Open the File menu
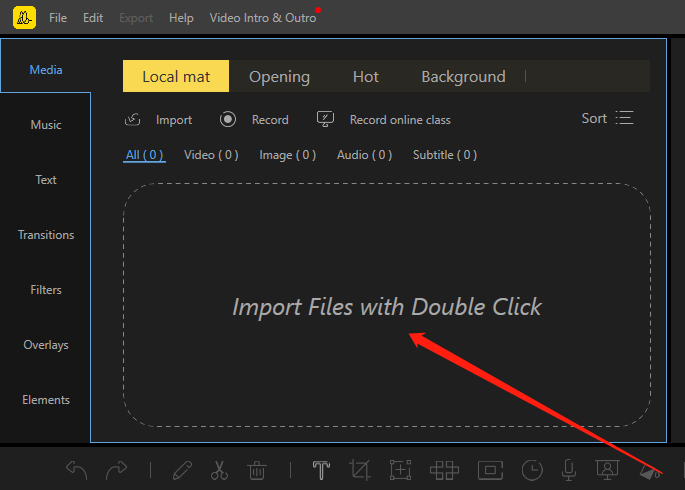 point(58,18)
